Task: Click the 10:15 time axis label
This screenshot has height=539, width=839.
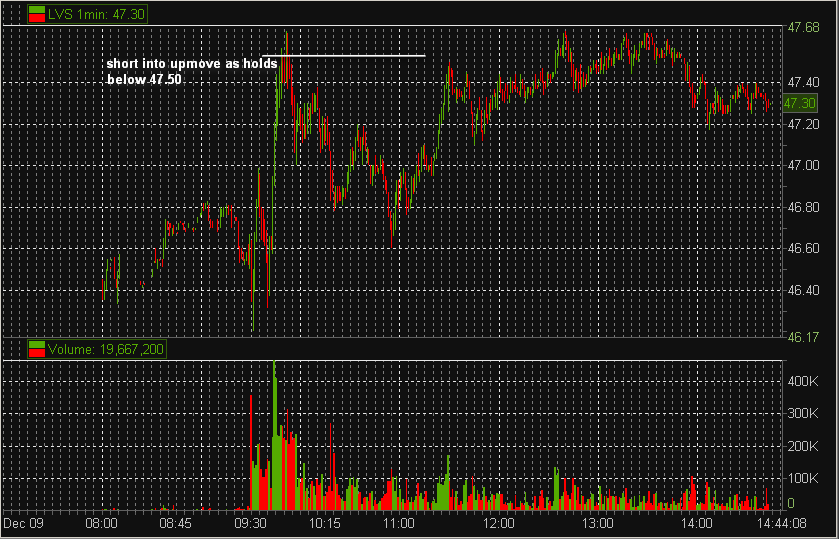Action: 325,523
